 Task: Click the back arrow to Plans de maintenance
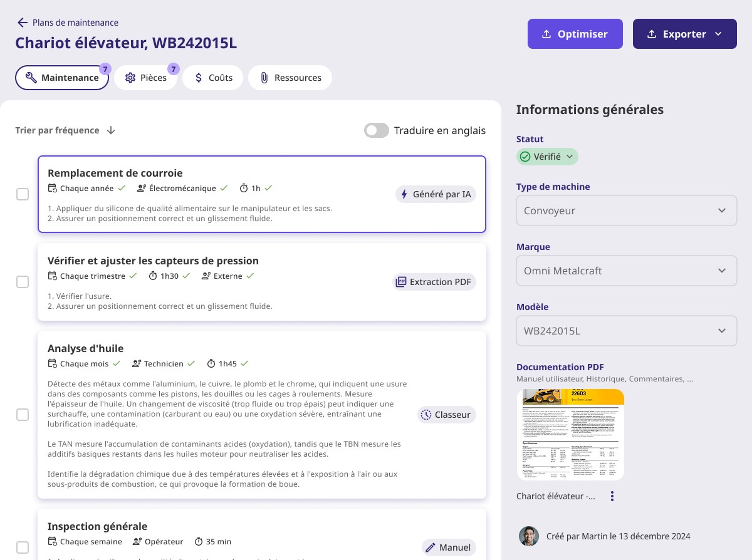(x=23, y=23)
